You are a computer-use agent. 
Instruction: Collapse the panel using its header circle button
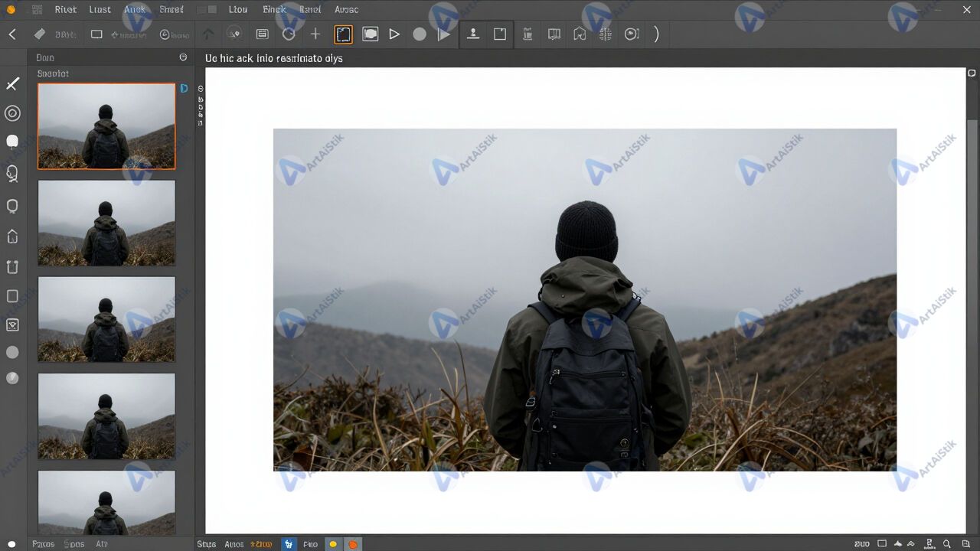click(183, 57)
